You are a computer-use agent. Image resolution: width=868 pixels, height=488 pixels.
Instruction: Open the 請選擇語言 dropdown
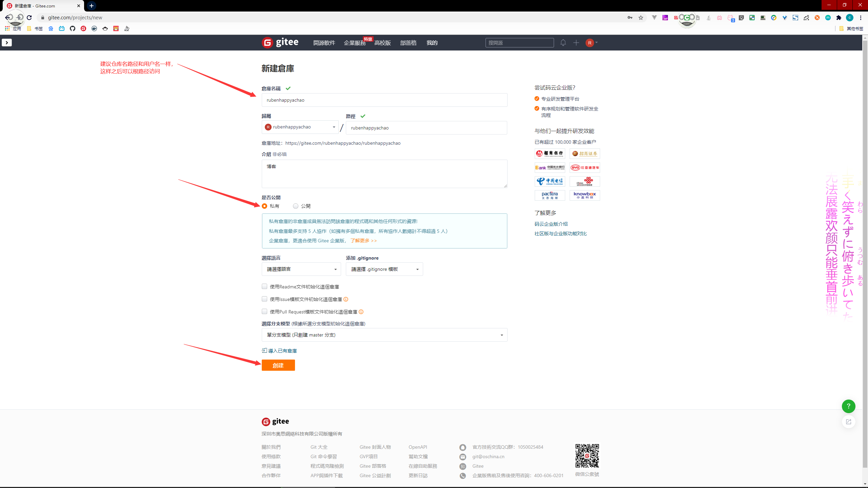pyautogui.click(x=301, y=269)
